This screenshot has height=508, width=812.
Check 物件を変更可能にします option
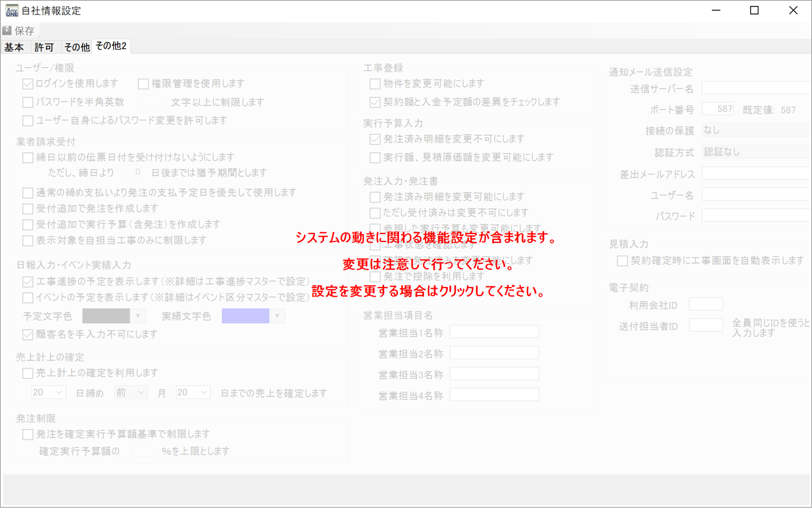[x=375, y=84]
